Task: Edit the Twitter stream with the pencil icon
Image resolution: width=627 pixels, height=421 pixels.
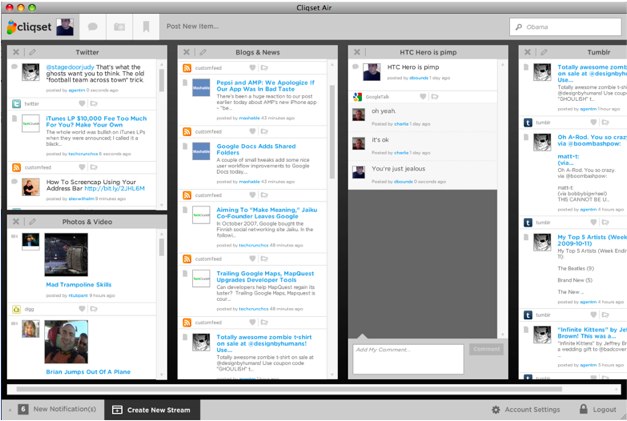Action: point(32,52)
